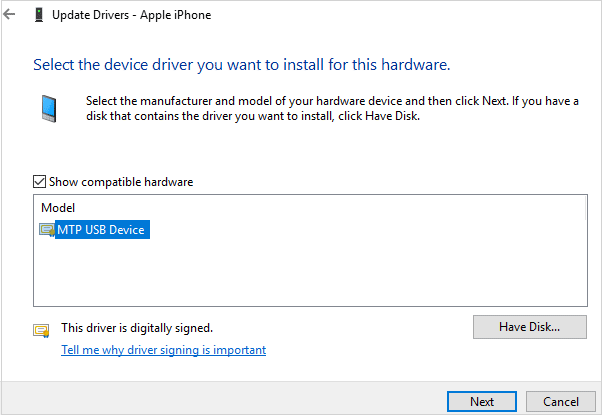Click the 'Update Drivers - Apple iPhone' title
602x415 pixels.
[x=132, y=15]
